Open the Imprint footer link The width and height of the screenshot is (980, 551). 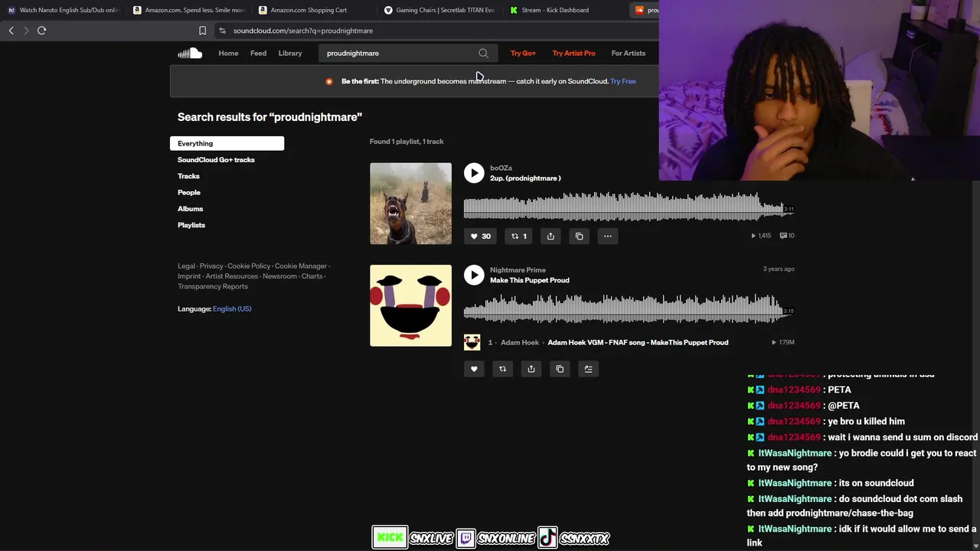click(x=189, y=276)
